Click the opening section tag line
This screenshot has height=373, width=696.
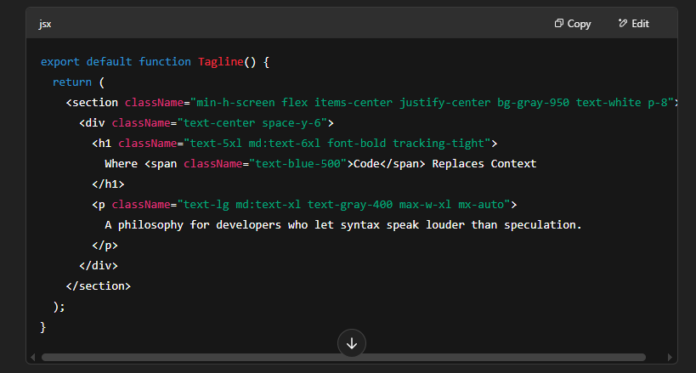coord(372,103)
